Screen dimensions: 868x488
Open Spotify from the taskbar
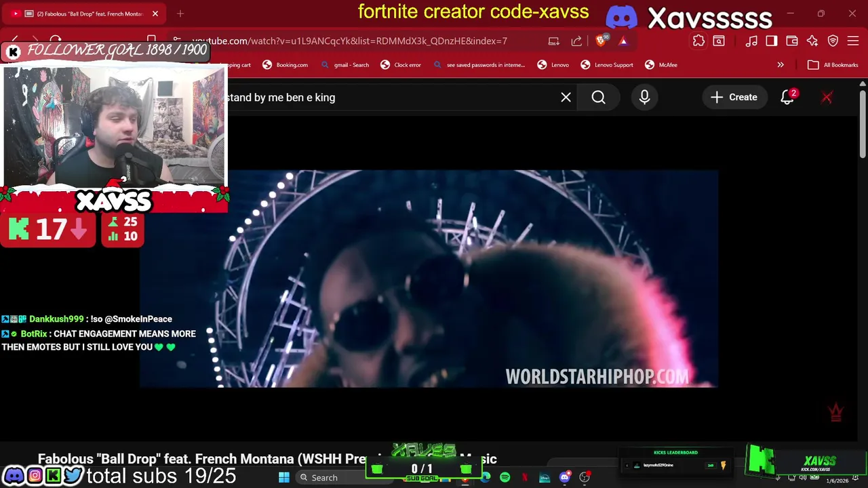[x=505, y=477]
